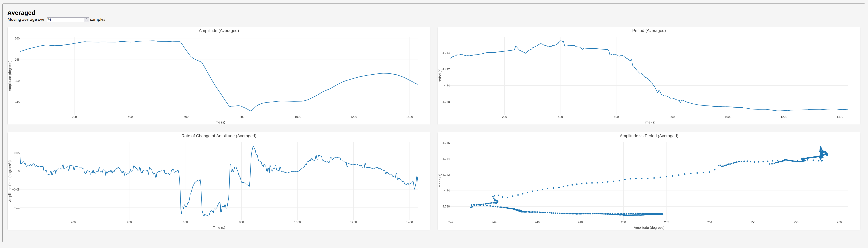
Task: Click "Time (s)" axis label under Period chart
Action: click(x=649, y=122)
